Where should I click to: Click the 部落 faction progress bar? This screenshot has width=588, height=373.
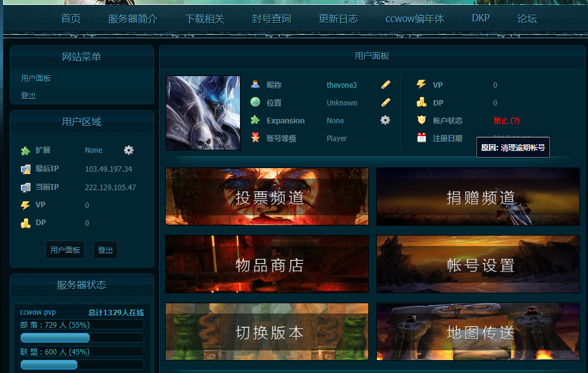click(x=55, y=337)
